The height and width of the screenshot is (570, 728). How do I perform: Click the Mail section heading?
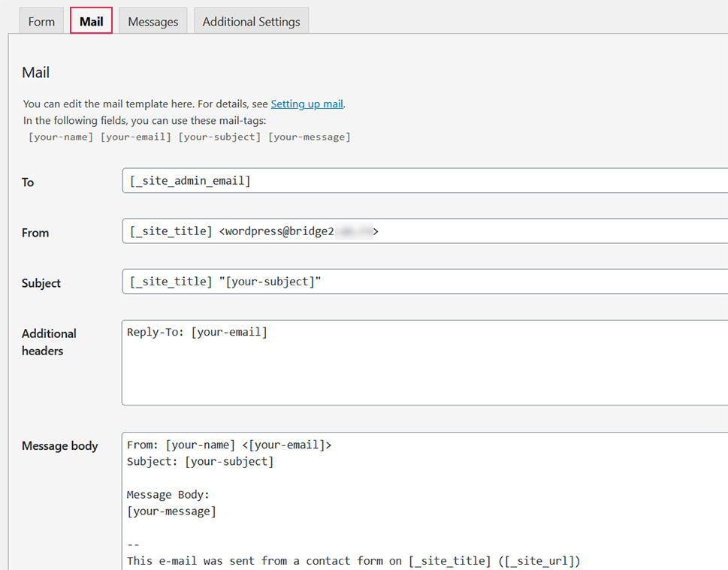[35, 72]
